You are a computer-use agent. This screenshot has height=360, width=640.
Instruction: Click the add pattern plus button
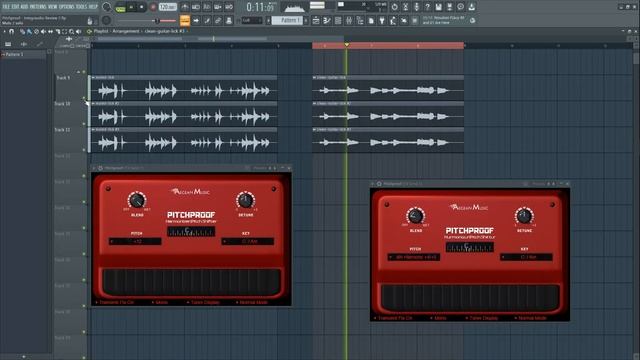306,20
